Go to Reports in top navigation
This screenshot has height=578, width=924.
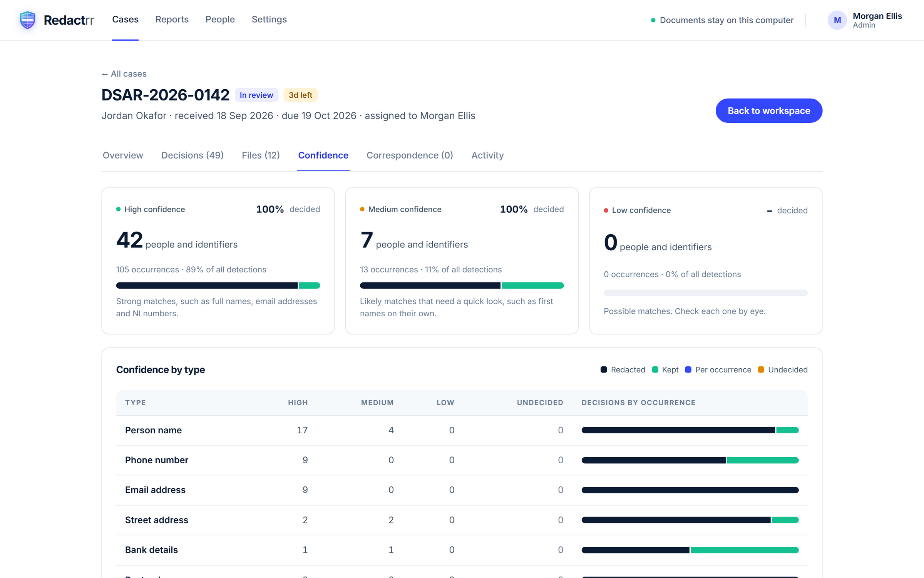pyautogui.click(x=172, y=19)
